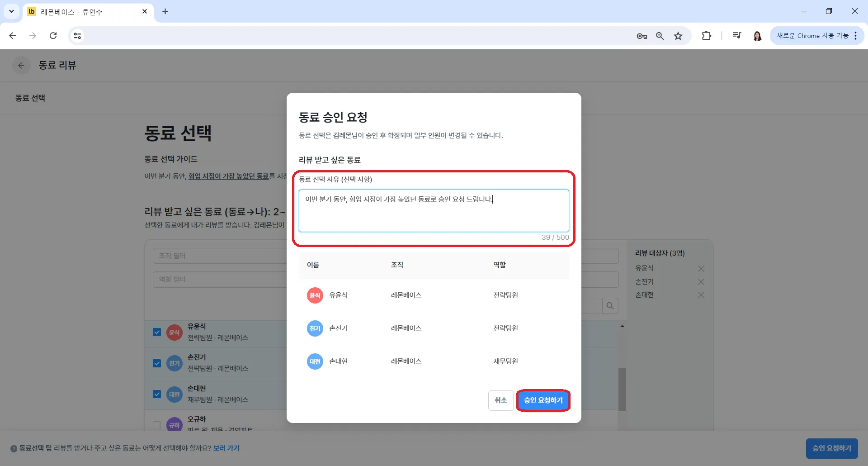Open the Chrome tab search dropdown

pyautogui.click(x=11, y=11)
